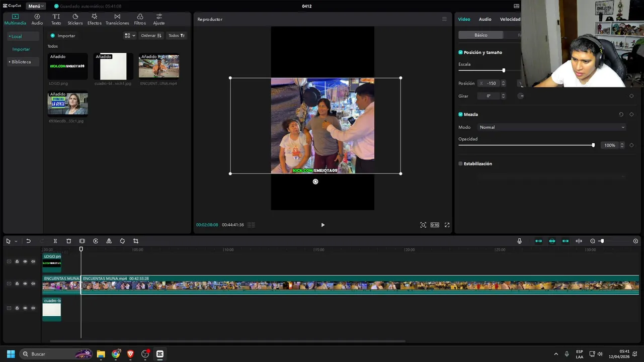Click the Importar media button
The width and height of the screenshot is (644, 362).
pos(63,36)
